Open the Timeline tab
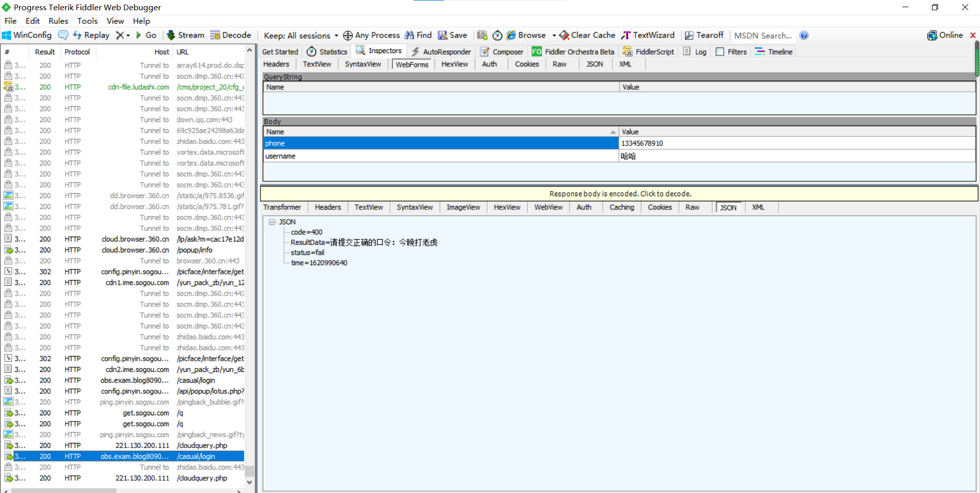This screenshot has width=980, height=493. point(773,52)
